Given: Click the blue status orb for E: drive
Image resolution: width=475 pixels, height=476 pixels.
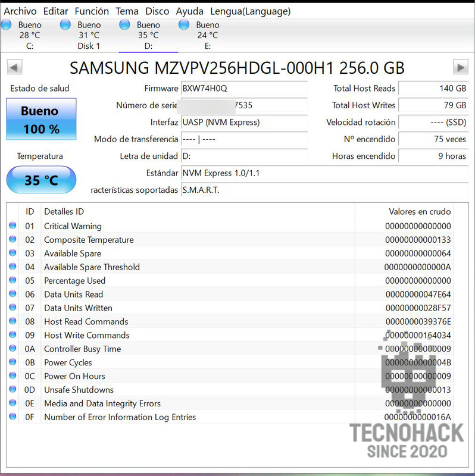Looking at the screenshot, I should 184,24.
